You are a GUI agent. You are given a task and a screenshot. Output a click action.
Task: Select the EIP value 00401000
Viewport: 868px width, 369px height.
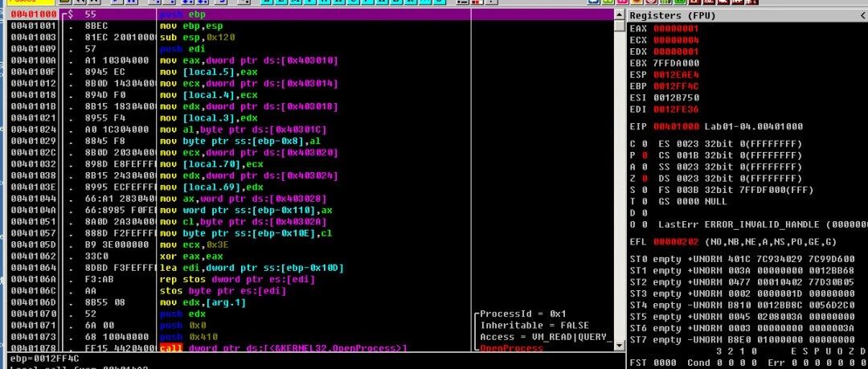point(675,126)
